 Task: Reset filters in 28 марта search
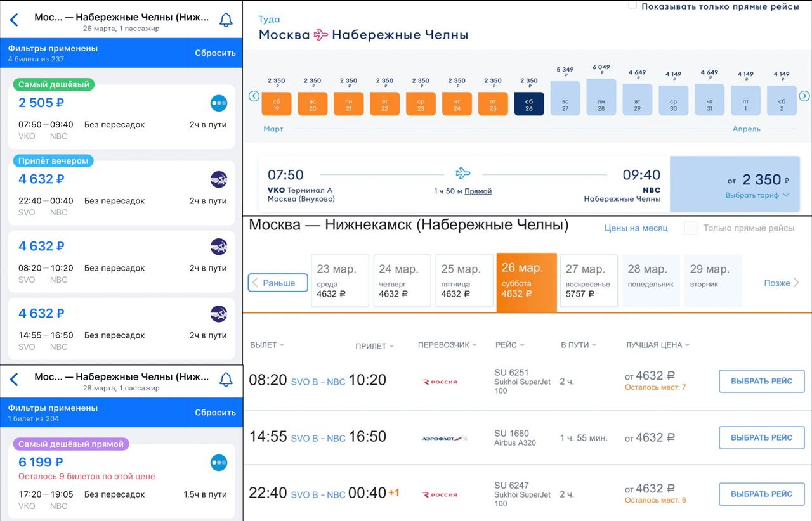pos(215,413)
